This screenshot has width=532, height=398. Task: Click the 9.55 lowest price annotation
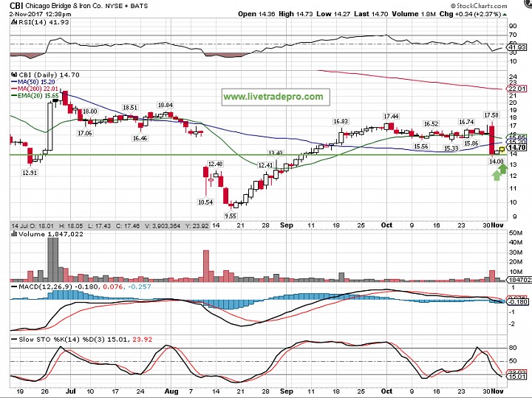[x=231, y=216]
